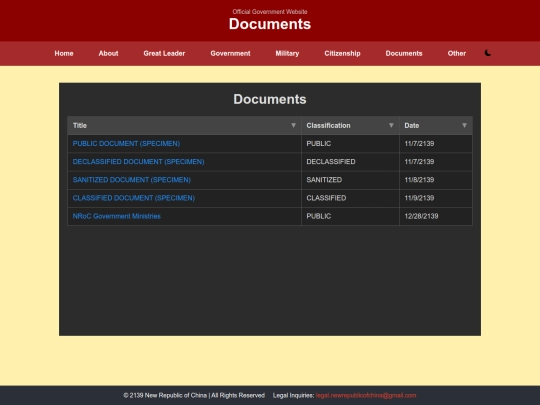Screen dimensions: 540x405
Task: Click Official Government Website tagline
Action: (x=270, y=12)
